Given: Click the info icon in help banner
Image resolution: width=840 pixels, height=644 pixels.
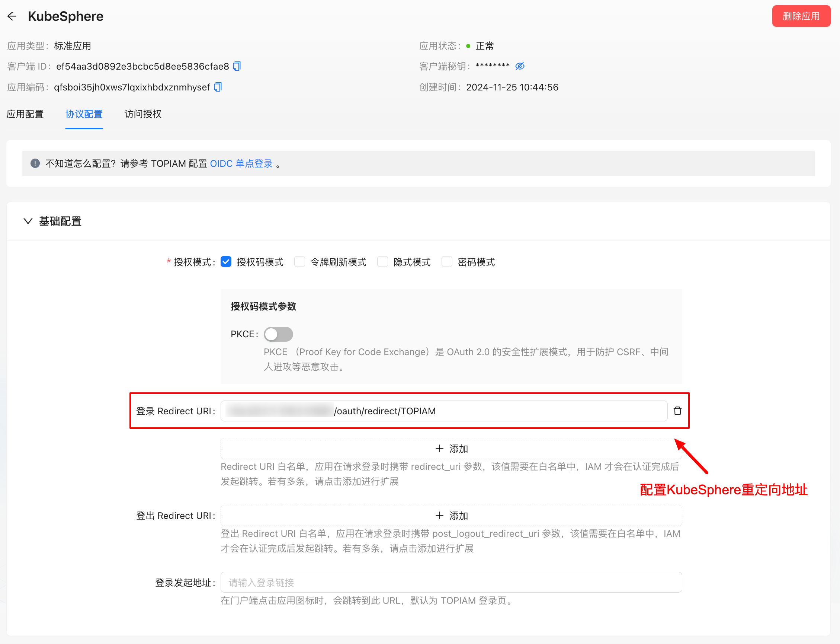Looking at the screenshot, I should 35,163.
